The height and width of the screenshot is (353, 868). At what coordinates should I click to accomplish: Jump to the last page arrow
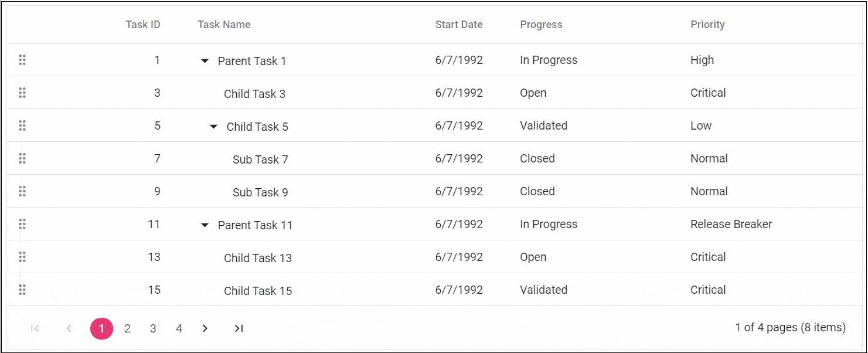pyautogui.click(x=239, y=328)
